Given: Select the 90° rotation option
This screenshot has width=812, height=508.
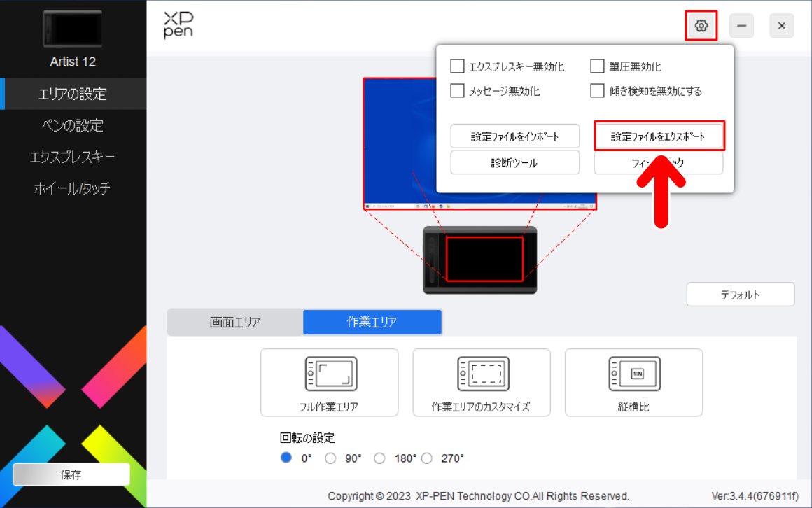Looking at the screenshot, I should pyautogui.click(x=330, y=458).
